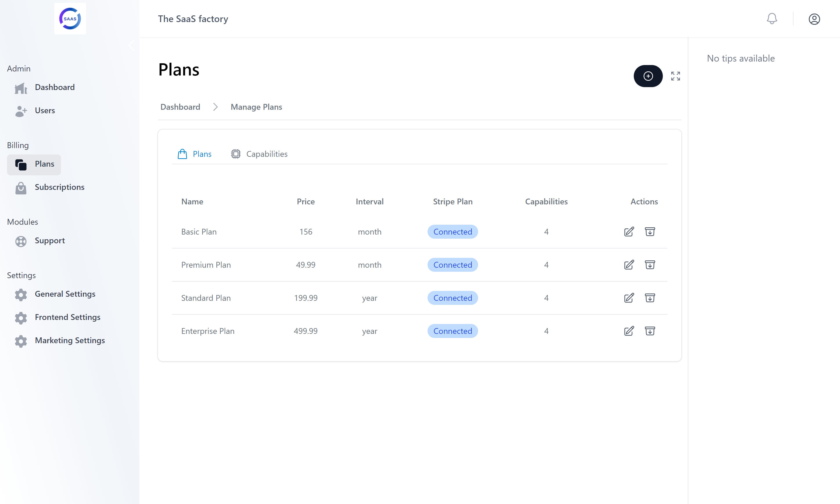This screenshot has height=504, width=840.
Task: Go to Users in the Admin section
Action: click(44, 110)
